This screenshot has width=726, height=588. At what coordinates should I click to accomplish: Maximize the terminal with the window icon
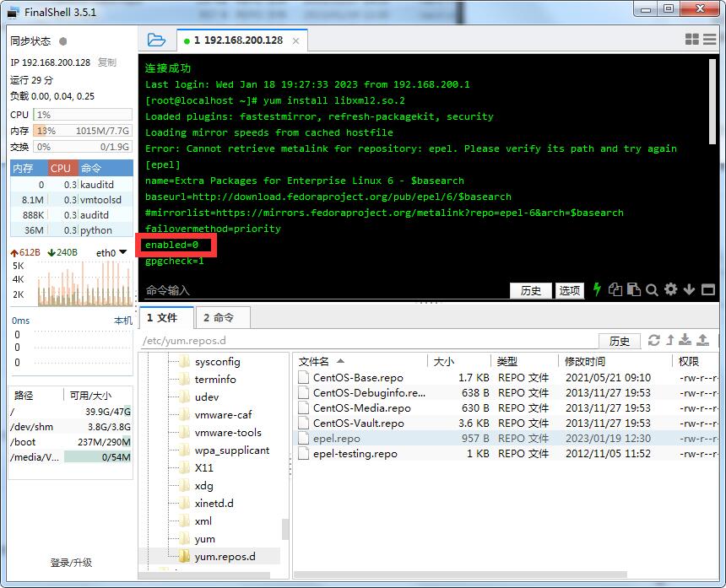coord(708,289)
